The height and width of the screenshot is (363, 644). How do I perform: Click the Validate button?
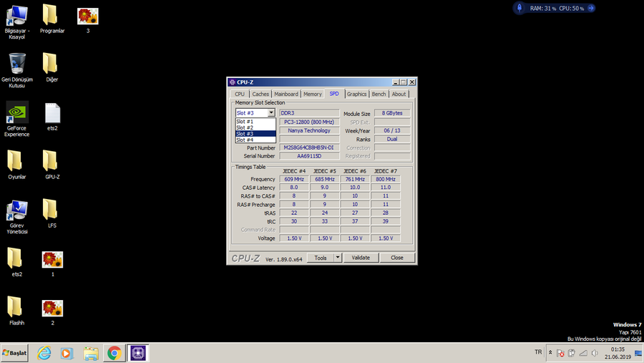pyautogui.click(x=361, y=258)
